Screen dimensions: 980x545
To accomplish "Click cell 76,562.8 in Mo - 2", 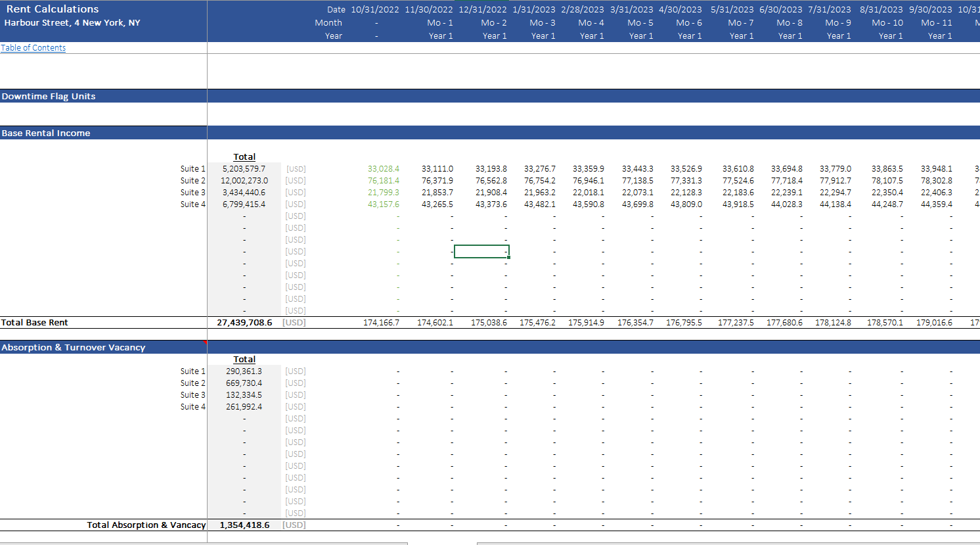I will pos(491,181).
